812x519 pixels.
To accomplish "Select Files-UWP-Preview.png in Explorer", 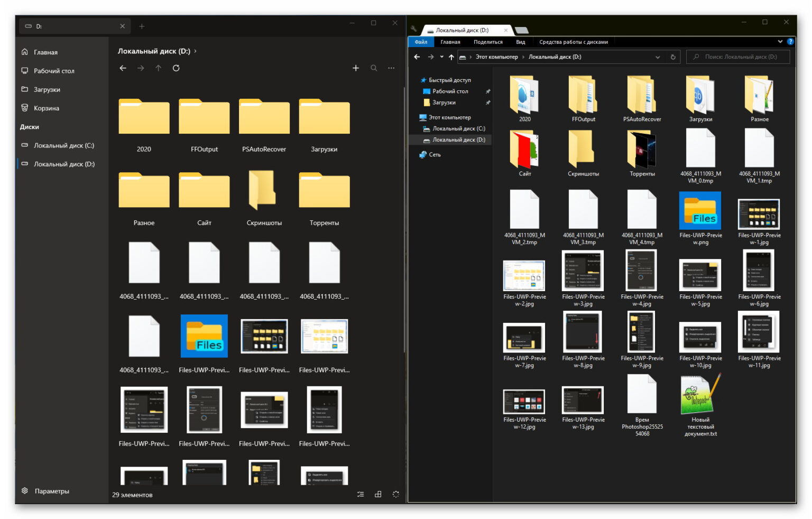I will pos(700,218).
